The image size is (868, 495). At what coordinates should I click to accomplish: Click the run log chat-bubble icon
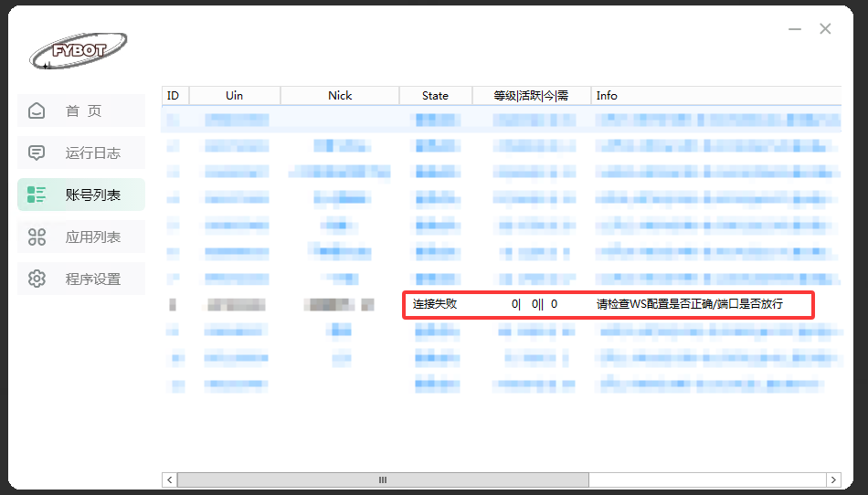tap(37, 153)
